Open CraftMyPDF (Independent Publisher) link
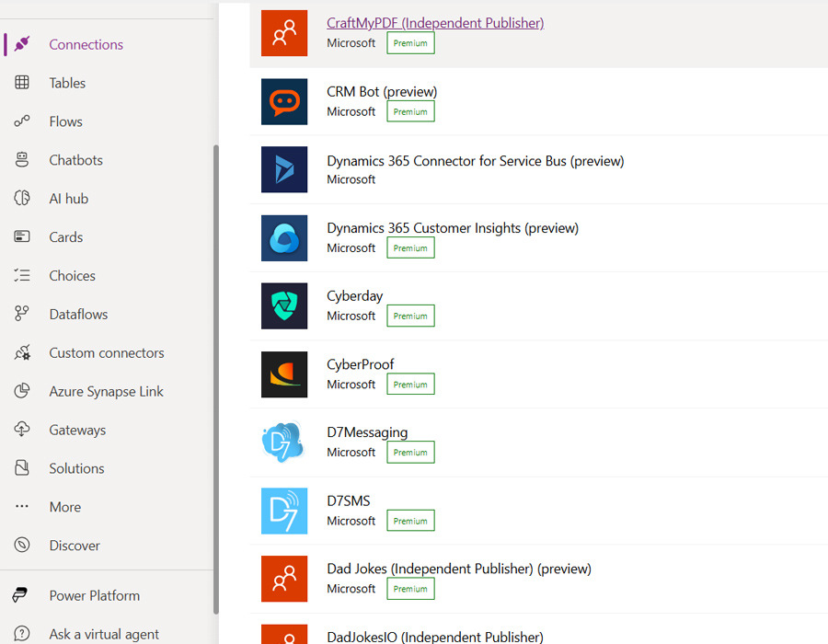Image resolution: width=828 pixels, height=644 pixels. tap(435, 23)
